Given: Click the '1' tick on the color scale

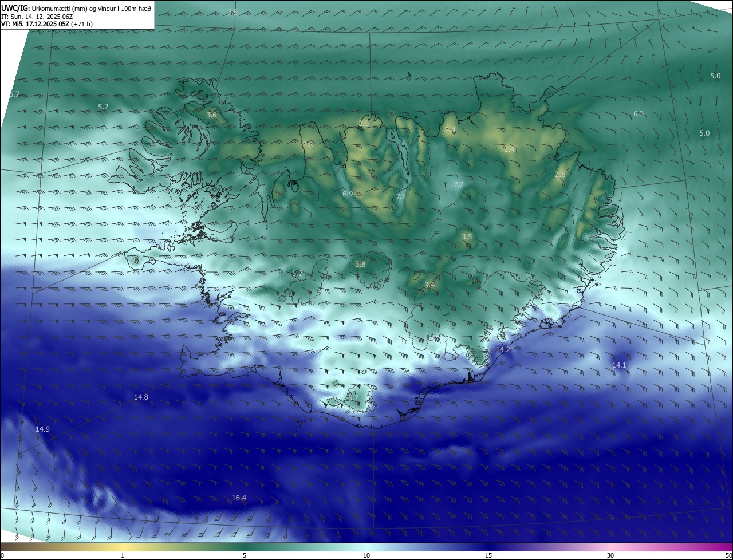Looking at the screenshot, I should tap(123, 555).
